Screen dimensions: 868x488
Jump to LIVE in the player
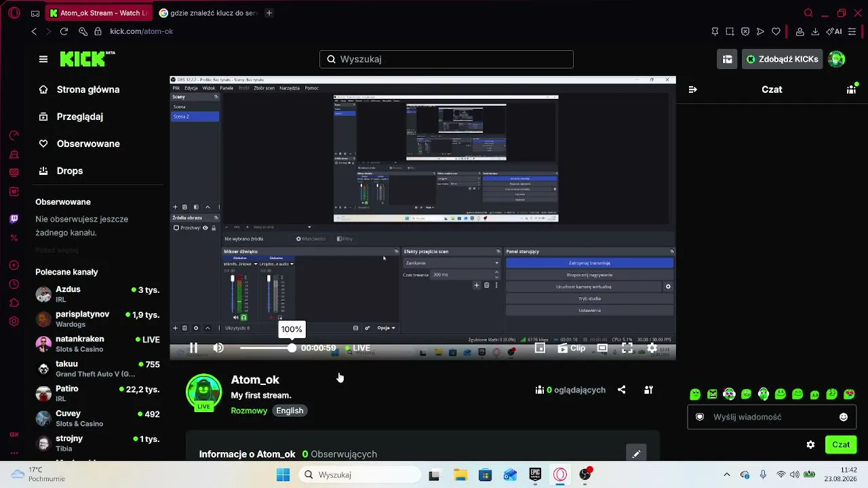click(357, 348)
